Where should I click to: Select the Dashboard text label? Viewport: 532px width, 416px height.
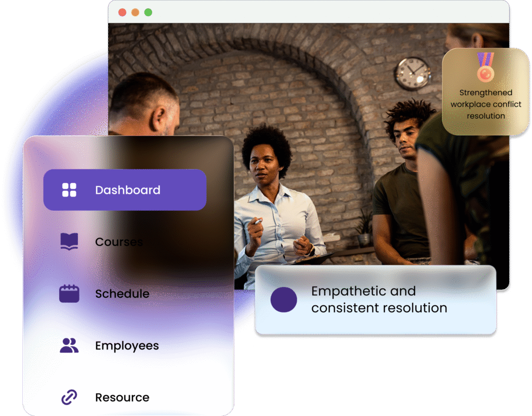(x=128, y=190)
